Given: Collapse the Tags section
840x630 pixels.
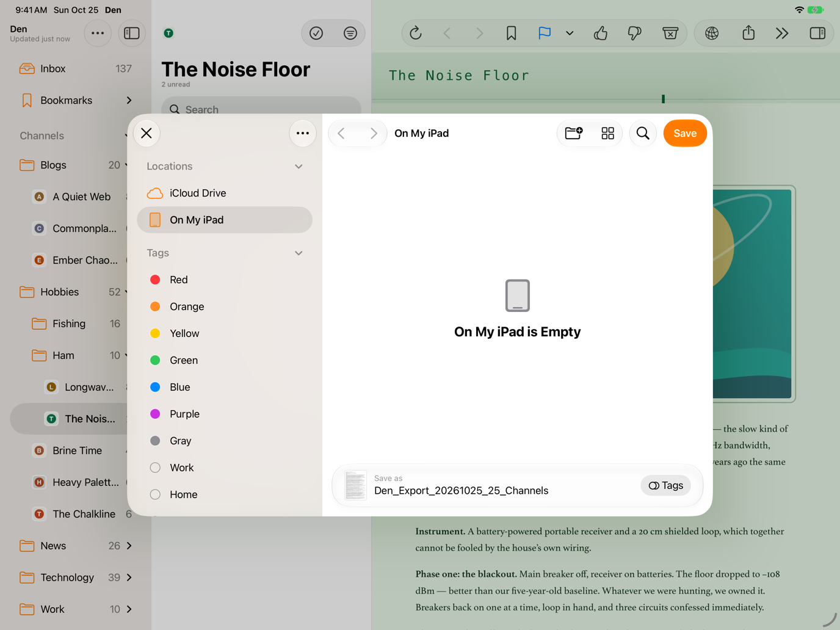Looking at the screenshot, I should pyautogui.click(x=299, y=253).
